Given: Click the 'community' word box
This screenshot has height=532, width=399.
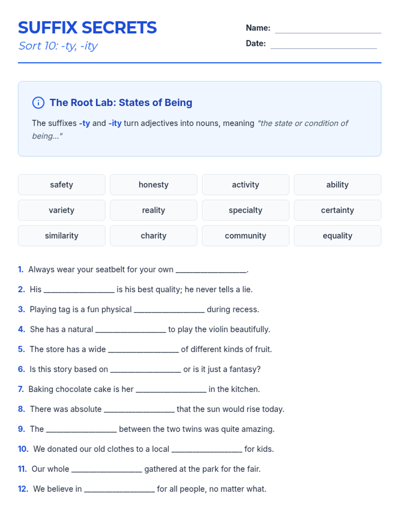Looking at the screenshot, I should (245, 236).
